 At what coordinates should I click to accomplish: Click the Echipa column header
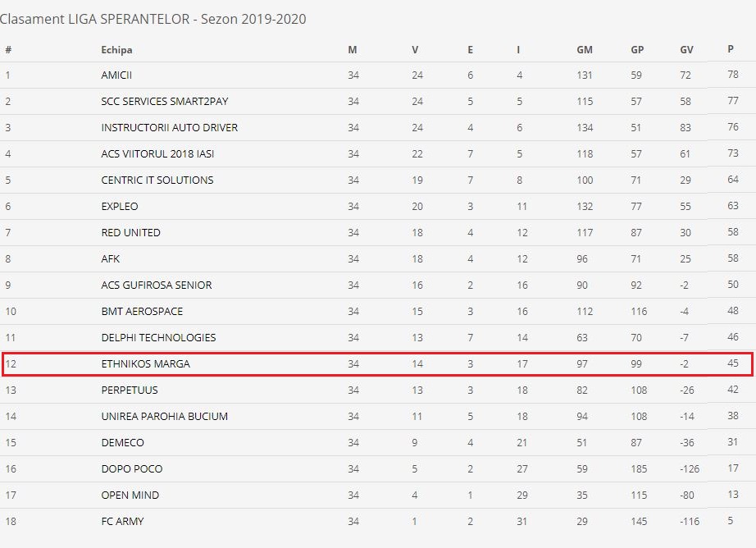116,50
